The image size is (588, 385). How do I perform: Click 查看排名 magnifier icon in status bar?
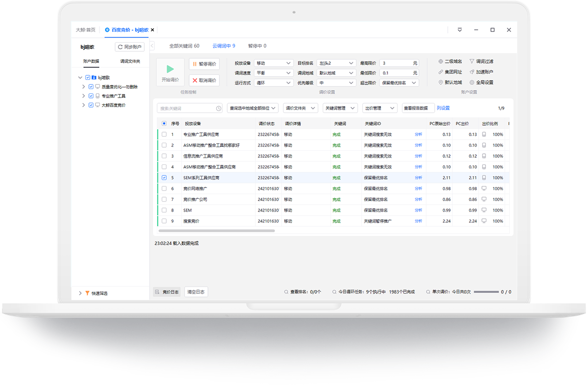pyautogui.click(x=286, y=292)
